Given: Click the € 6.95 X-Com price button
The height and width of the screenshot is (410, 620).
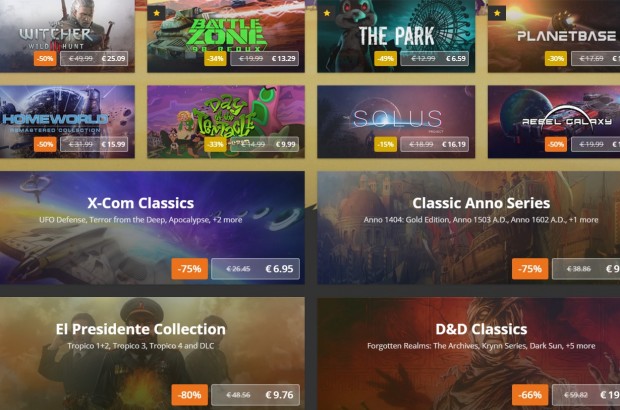Looking at the screenshot, I should (x=255, y=269).
